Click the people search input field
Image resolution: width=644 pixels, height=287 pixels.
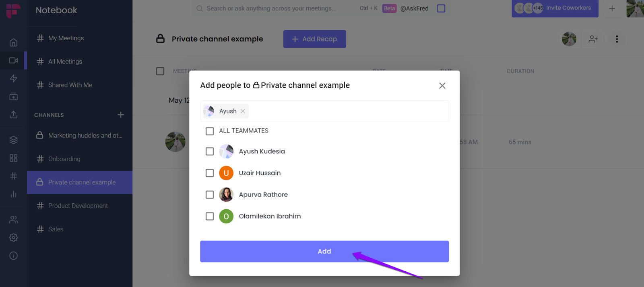[346, 111]
